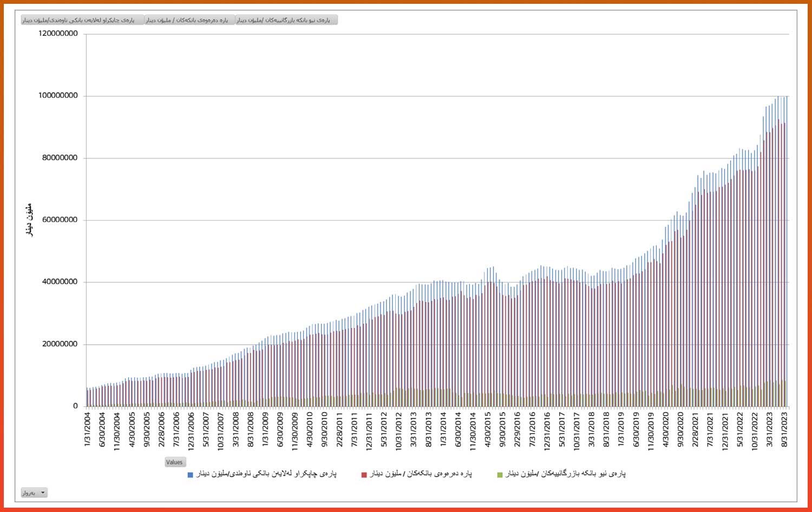Click the Values field button
Image resolution: width=812 pixels, height=512 pixels.
(x=175, y=462)
